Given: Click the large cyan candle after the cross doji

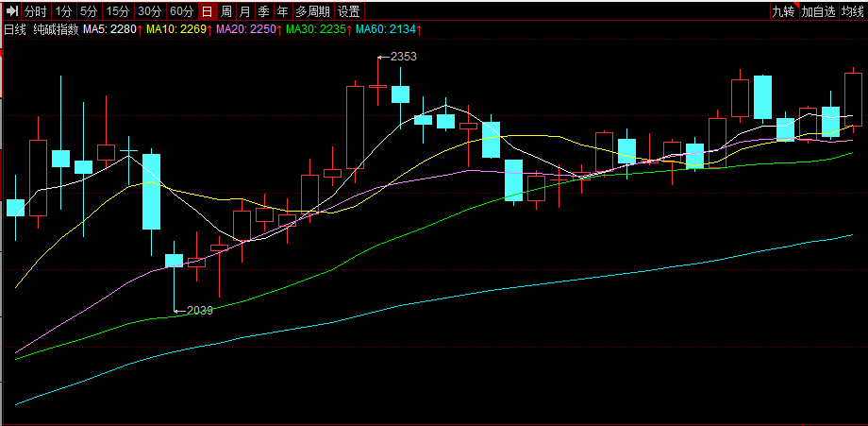Looking at the screenshot, I should click(152, 192).
